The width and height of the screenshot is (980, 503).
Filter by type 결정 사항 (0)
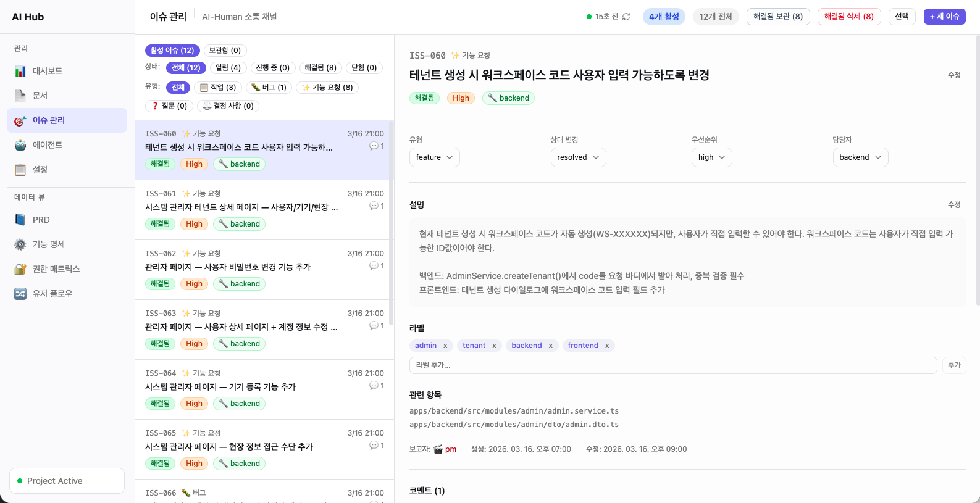tap(228, 106)
